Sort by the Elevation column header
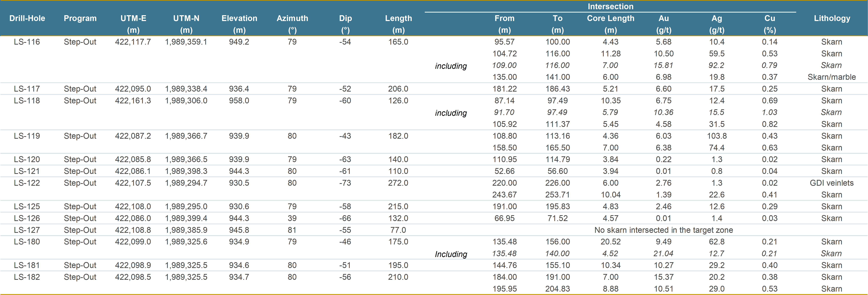 click(x=239, y=18)
